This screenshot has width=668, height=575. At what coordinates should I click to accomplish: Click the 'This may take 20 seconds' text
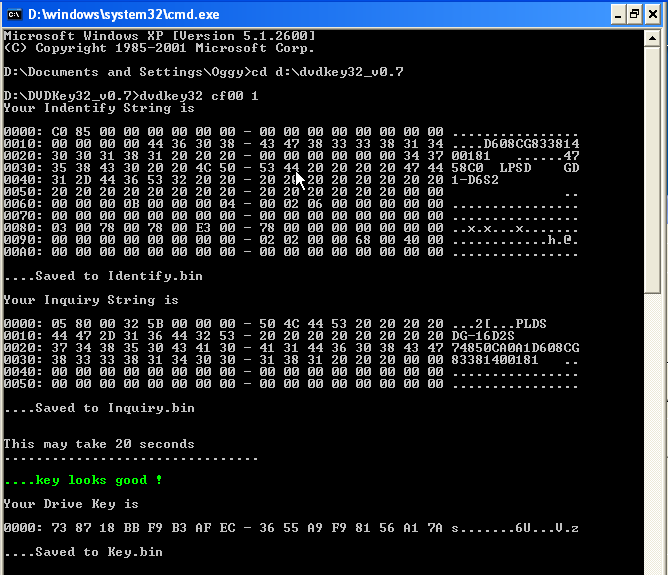pyautogui.click(x=99, y=443)
